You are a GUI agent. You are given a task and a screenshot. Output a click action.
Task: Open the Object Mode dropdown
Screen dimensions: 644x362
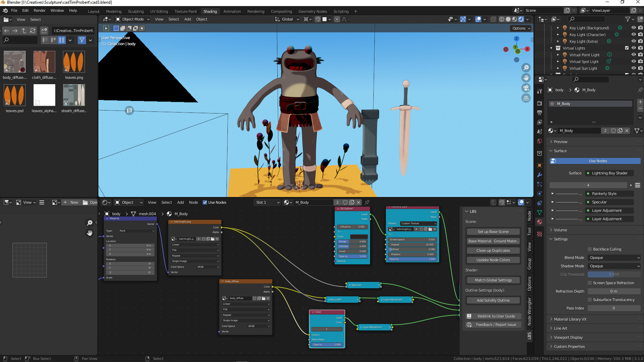[132, 19]
